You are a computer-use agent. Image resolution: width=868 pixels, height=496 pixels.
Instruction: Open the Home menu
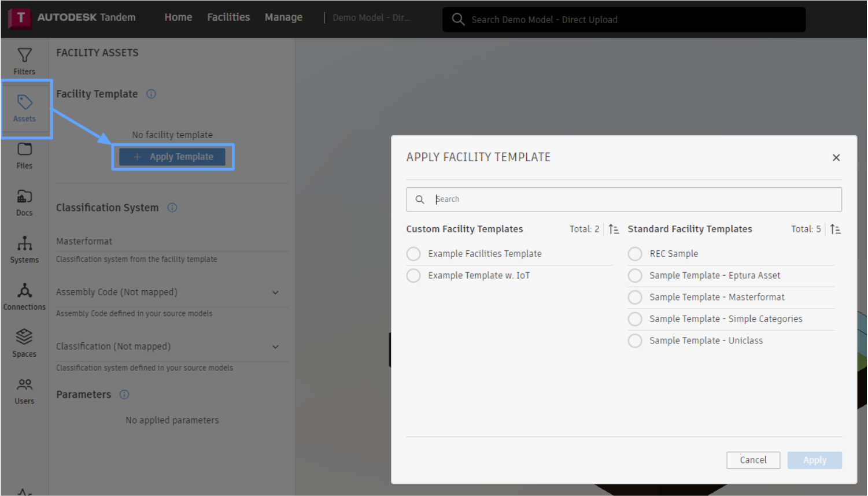click(x=178, y=17)
